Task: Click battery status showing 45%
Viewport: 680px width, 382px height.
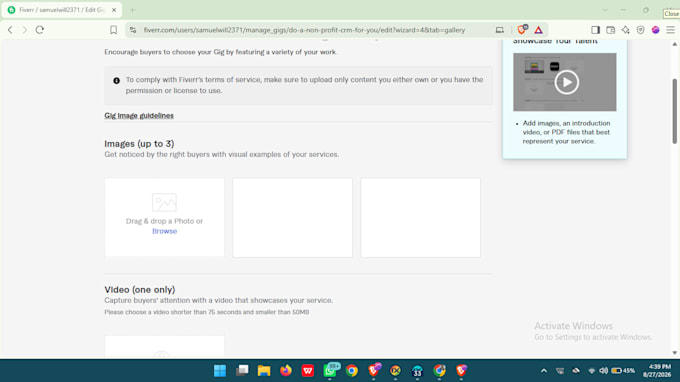Action: 623,371
